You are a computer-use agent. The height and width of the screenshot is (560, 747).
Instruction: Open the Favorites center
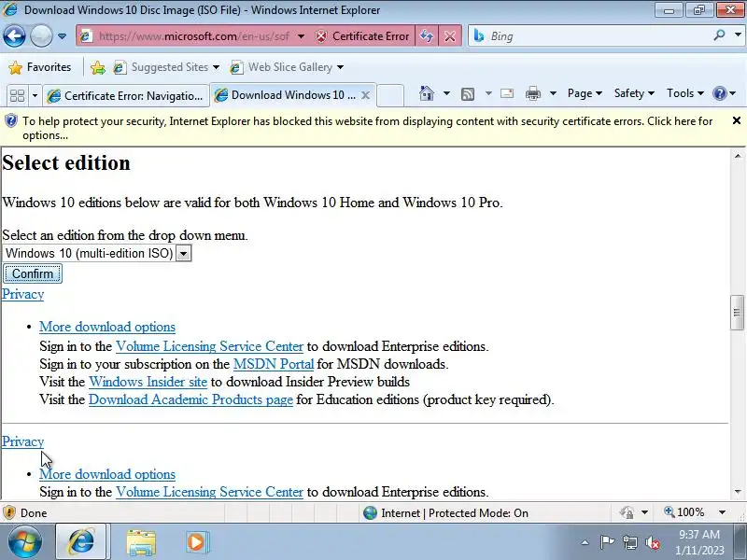(40, 67)
